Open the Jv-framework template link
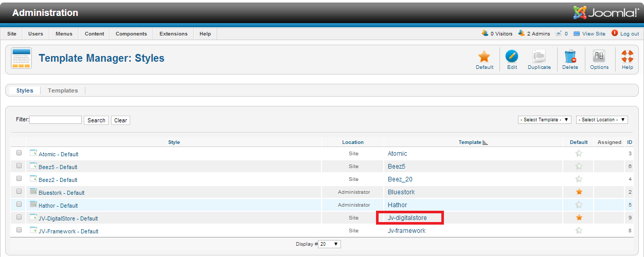 click(x=407, y=231)
